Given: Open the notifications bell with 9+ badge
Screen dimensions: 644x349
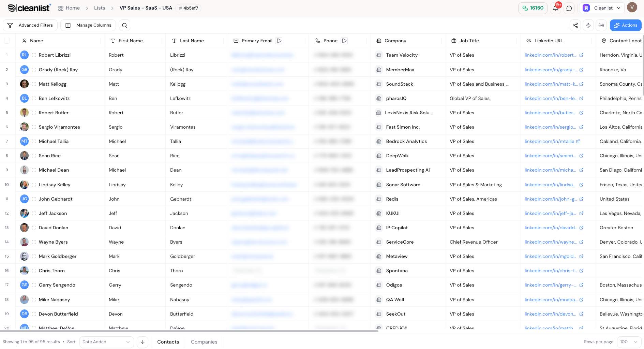Looking at the screenshot, I should pos(555,8).
